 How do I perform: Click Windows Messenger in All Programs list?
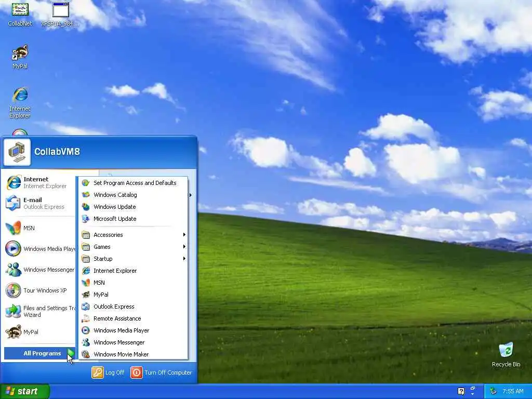tap(134, 342)
